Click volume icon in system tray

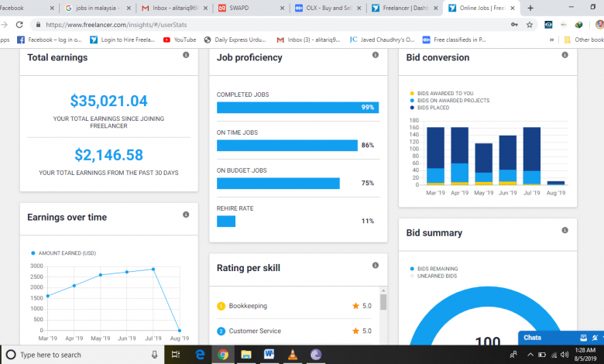565,355
